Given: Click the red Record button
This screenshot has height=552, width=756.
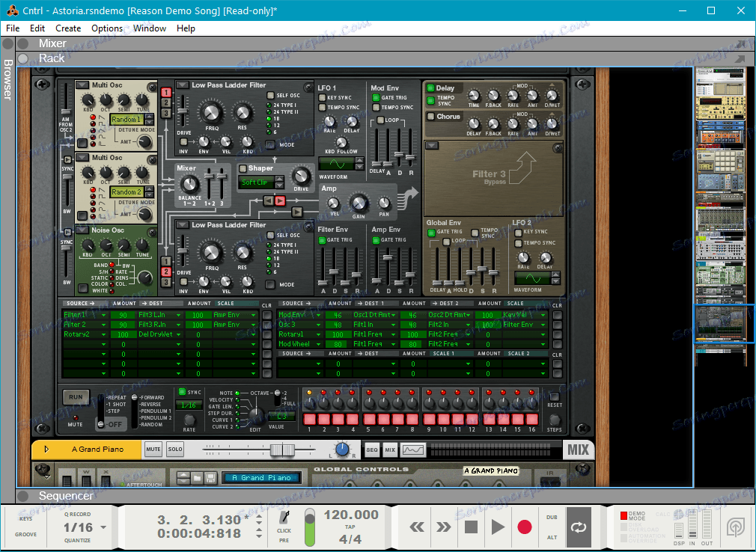Looking at the screenshot, I should pyautogui.click(x=524, y=527).
